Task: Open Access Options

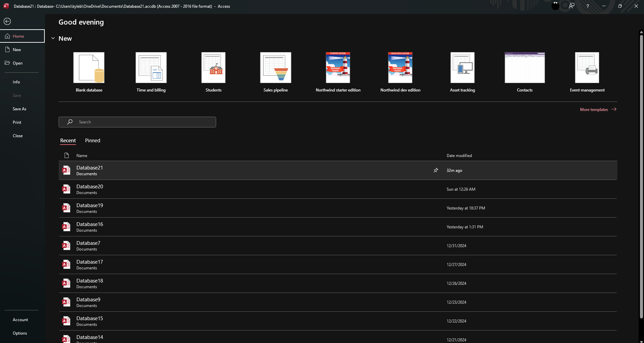Action: (x=22, y=333)
